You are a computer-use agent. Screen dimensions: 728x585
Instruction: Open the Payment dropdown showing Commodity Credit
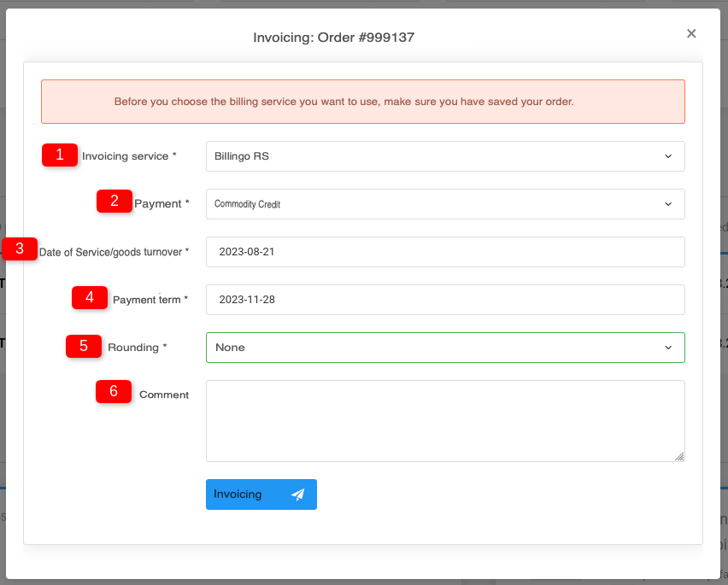(x=444, y=204)
